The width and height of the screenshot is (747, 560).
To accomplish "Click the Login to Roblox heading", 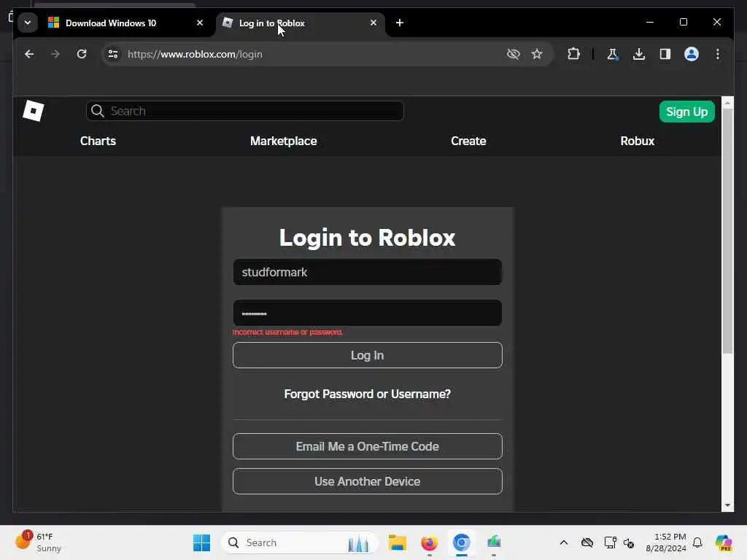I will tap(368, 237).
